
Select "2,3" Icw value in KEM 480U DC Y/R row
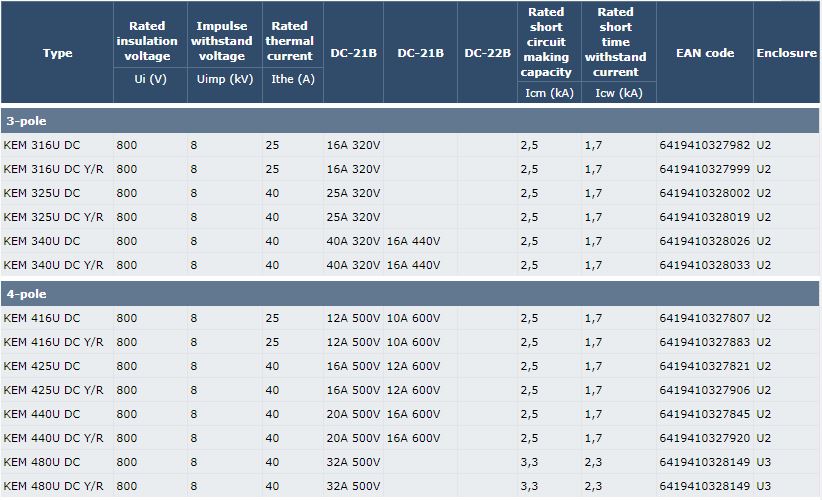click(593, 486)
